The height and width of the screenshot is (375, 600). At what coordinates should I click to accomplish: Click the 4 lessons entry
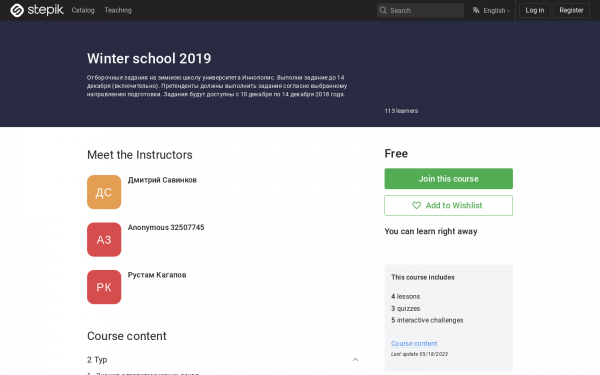click(406, 297)
